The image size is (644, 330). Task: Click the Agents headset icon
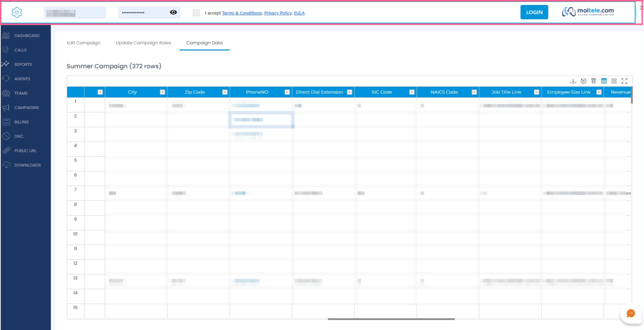click(6, 78)
